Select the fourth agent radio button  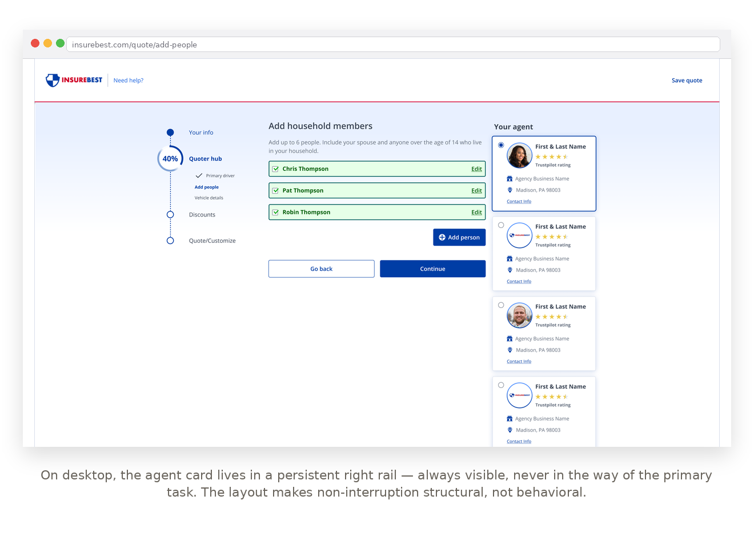pyautogui.click(x=501, y=385)
